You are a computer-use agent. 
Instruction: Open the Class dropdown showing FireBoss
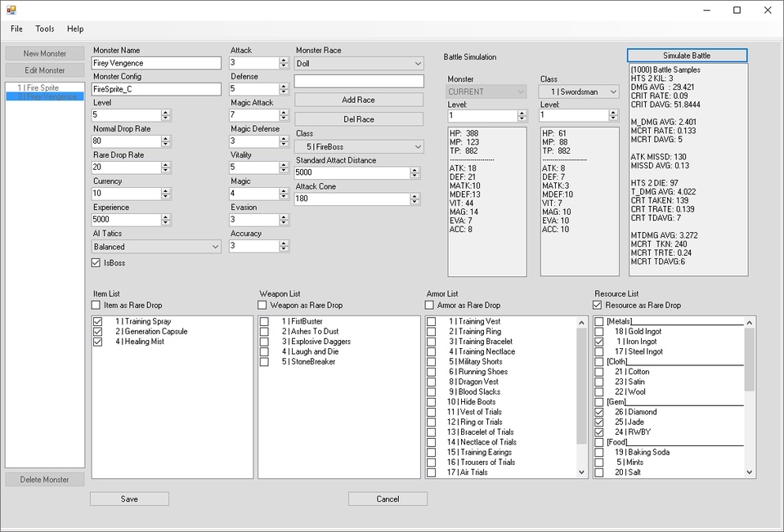tap(359, 145)
